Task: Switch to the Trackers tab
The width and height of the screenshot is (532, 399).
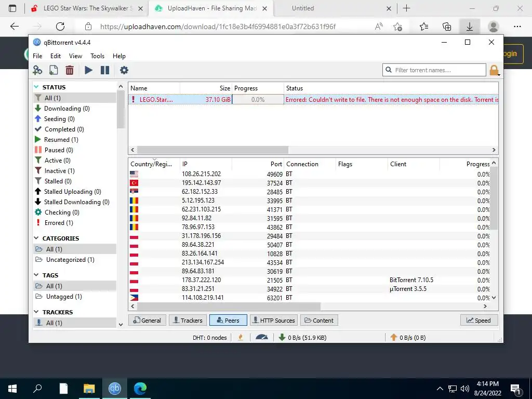Action: click(x=188, y=320)
